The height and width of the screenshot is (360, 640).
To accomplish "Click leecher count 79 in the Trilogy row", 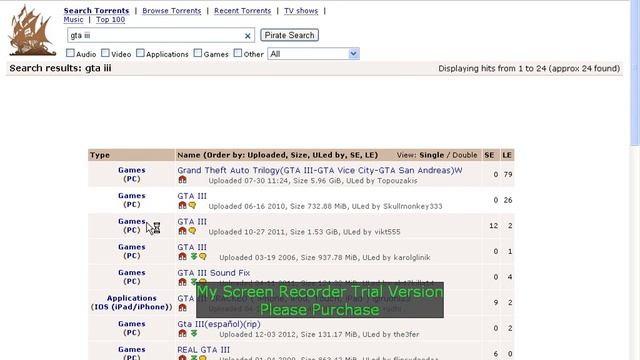I will tap(508, 175).
